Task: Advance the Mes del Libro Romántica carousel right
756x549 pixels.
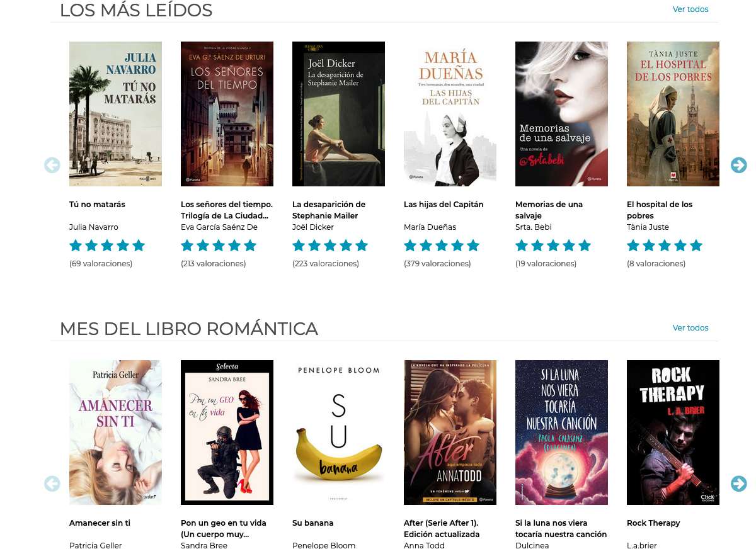Action: [738, 484]
